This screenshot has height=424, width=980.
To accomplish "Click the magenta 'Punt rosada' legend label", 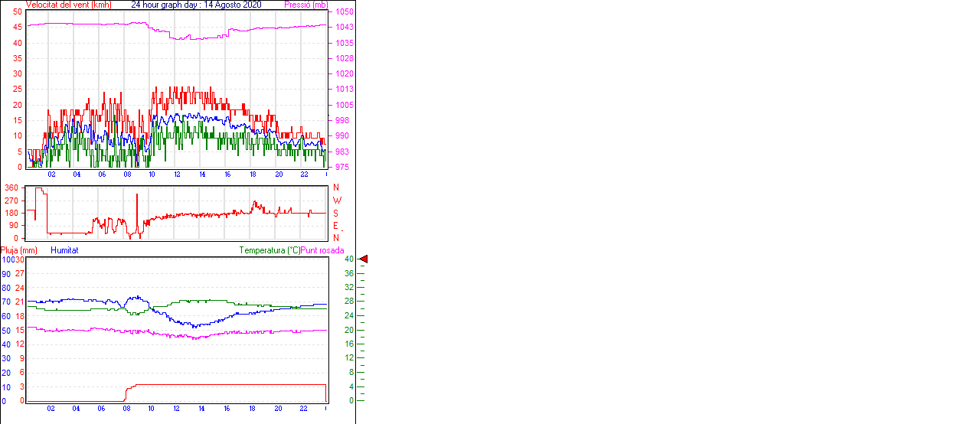I will tap(322, 250).
